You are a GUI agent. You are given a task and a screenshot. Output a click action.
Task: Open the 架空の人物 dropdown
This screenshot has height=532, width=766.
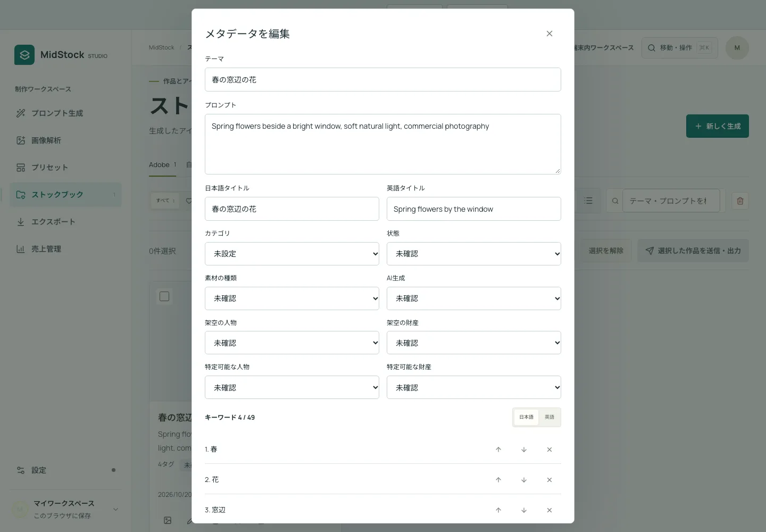tap(292, 343)
